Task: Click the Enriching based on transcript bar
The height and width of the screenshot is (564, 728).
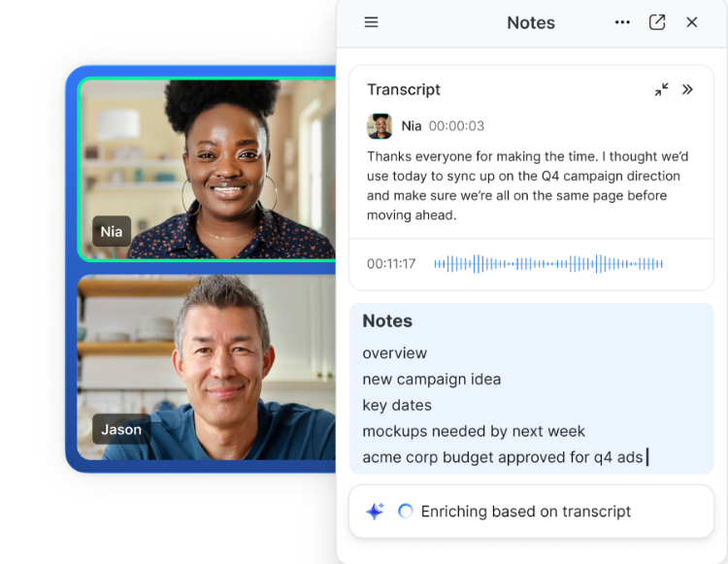Action: coord(531,512)
